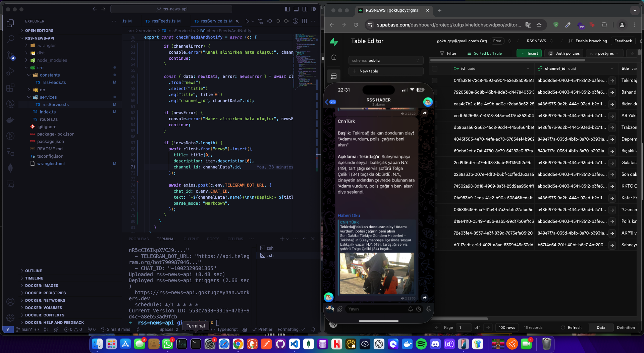
Task: Run the rssService.ts file via play icon
Action: [x=247, y=21]
